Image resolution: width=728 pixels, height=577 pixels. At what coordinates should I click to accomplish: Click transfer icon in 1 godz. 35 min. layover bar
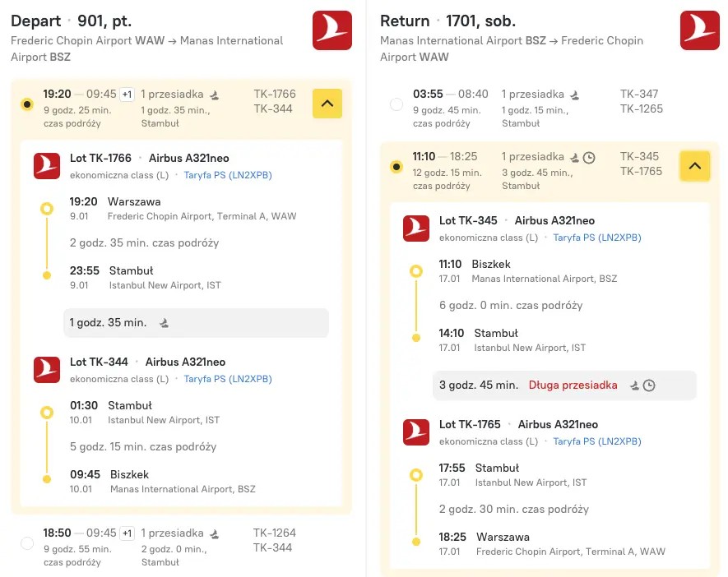coord(164,323)
